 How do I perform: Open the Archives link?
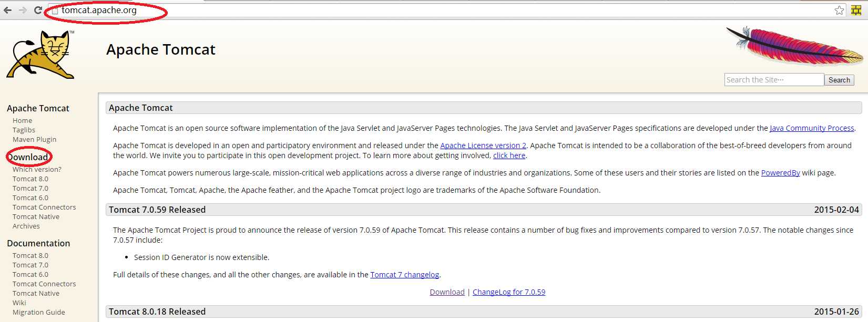[x=26, y=226]
